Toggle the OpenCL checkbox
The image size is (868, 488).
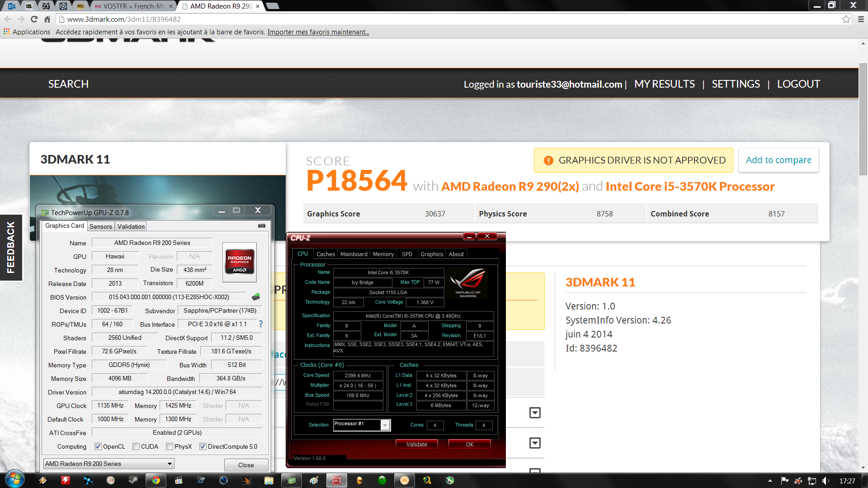pyautogui.click(x=98, y=446)
